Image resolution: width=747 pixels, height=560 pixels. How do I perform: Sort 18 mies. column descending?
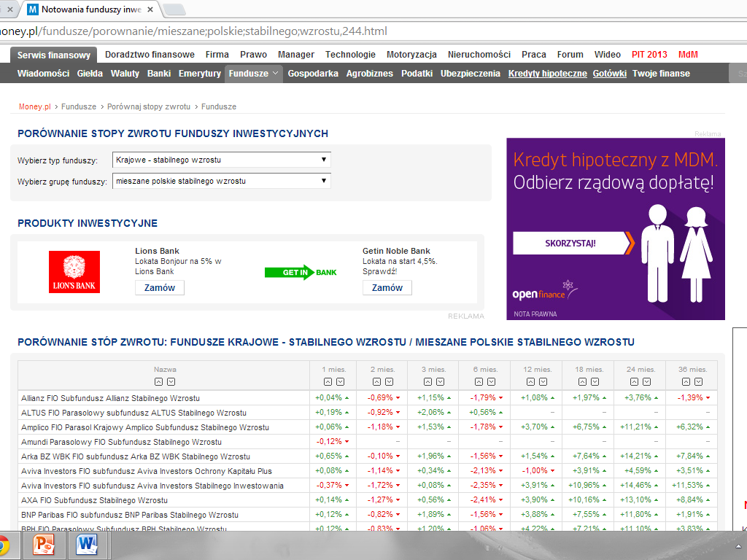[x=595, y=381]
